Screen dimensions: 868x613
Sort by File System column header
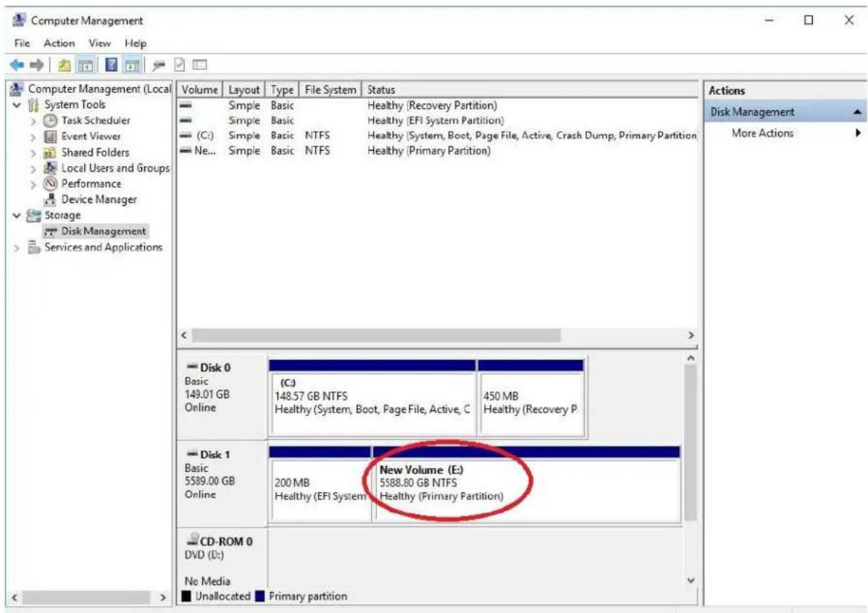(x=330, y=90)
